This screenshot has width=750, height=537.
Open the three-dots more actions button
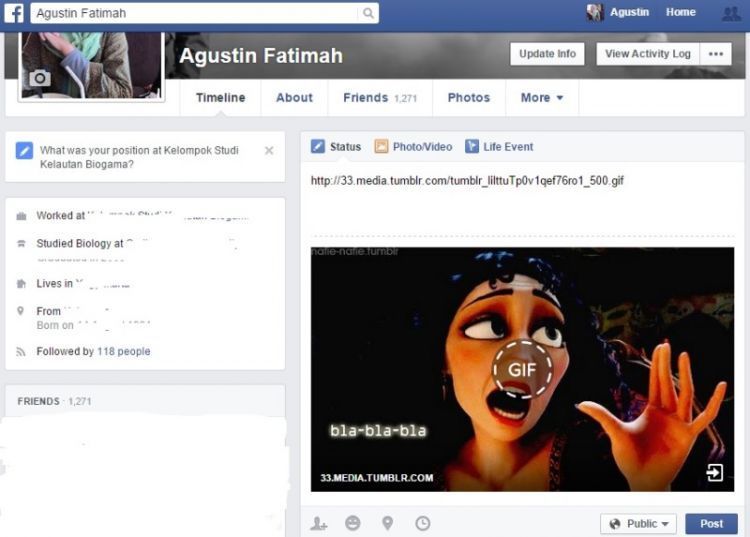[716, 54]
